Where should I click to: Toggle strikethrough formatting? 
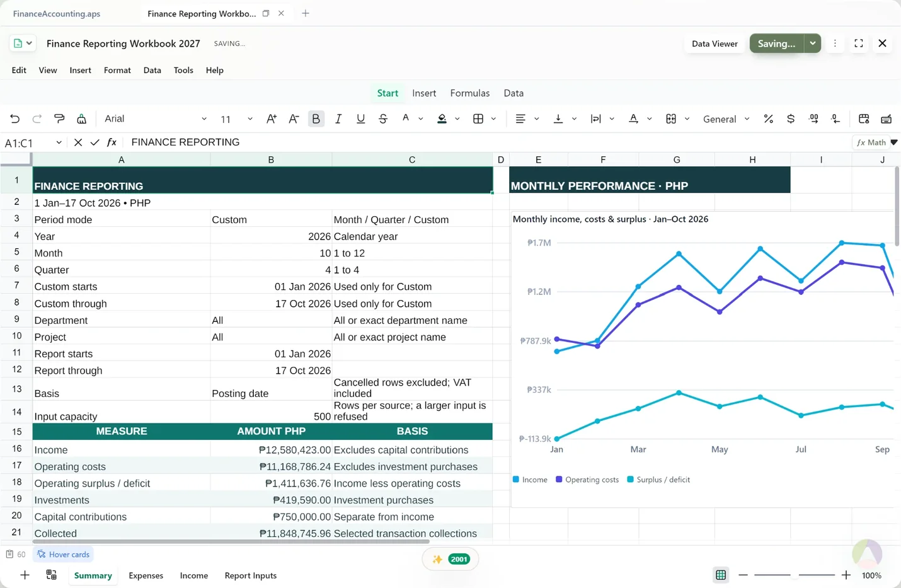383,118
